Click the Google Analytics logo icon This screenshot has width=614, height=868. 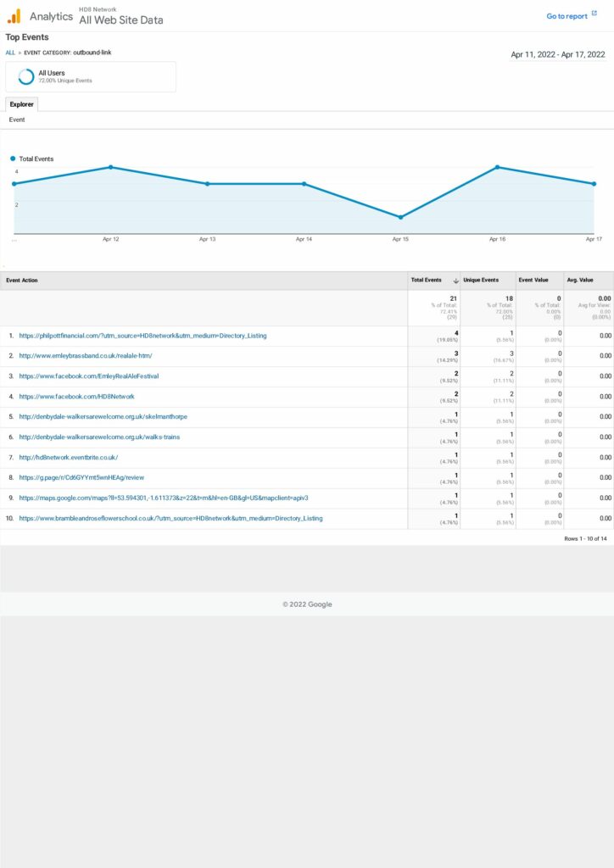click(x=14, y=16)
